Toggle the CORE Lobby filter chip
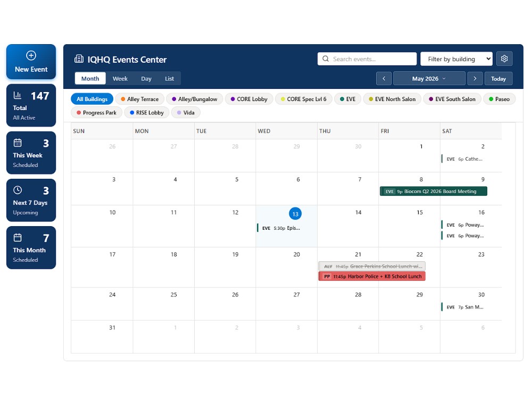This screenshot has width=532, height=399. click(249, 99)
